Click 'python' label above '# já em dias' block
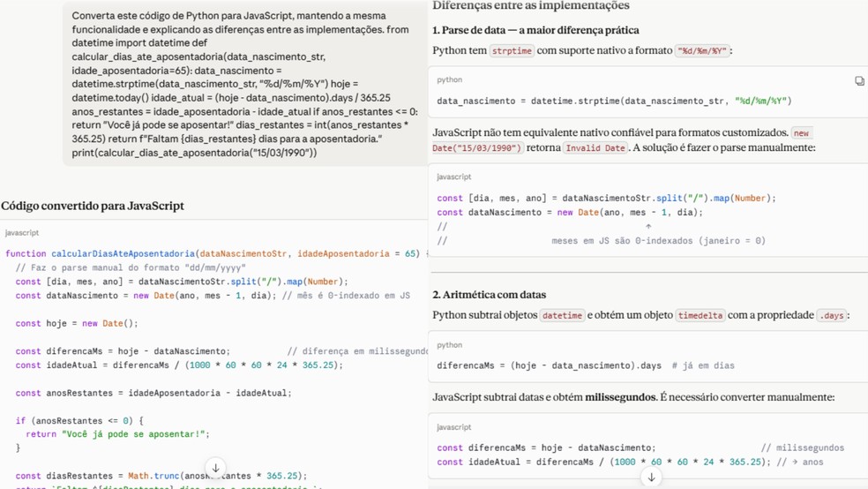Viewport: 868px width, 489px height. click(450, 345)
